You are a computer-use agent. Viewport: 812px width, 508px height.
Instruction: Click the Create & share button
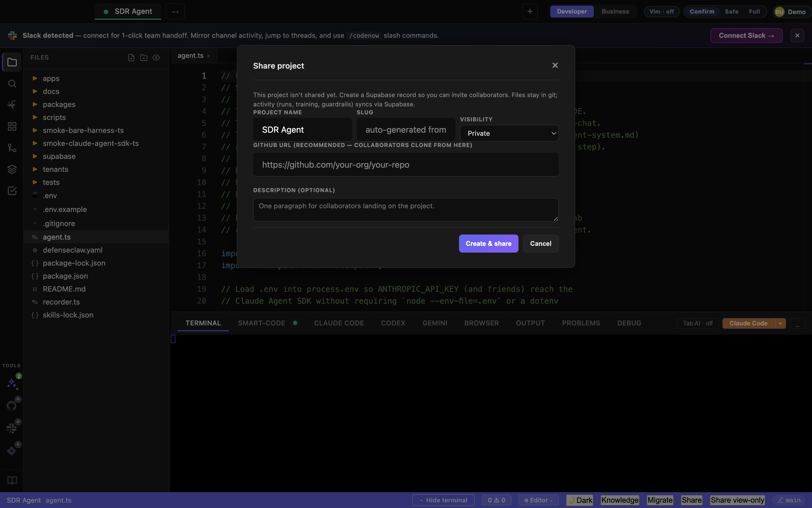(489, 244)
